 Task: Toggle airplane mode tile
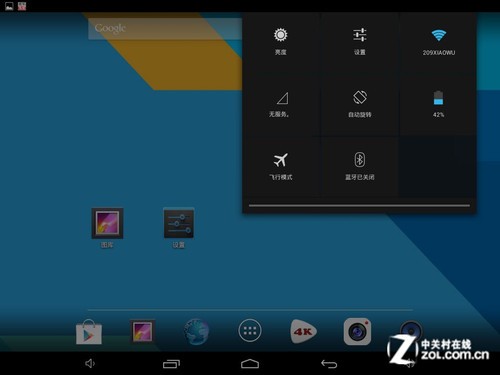coord(281,167)
